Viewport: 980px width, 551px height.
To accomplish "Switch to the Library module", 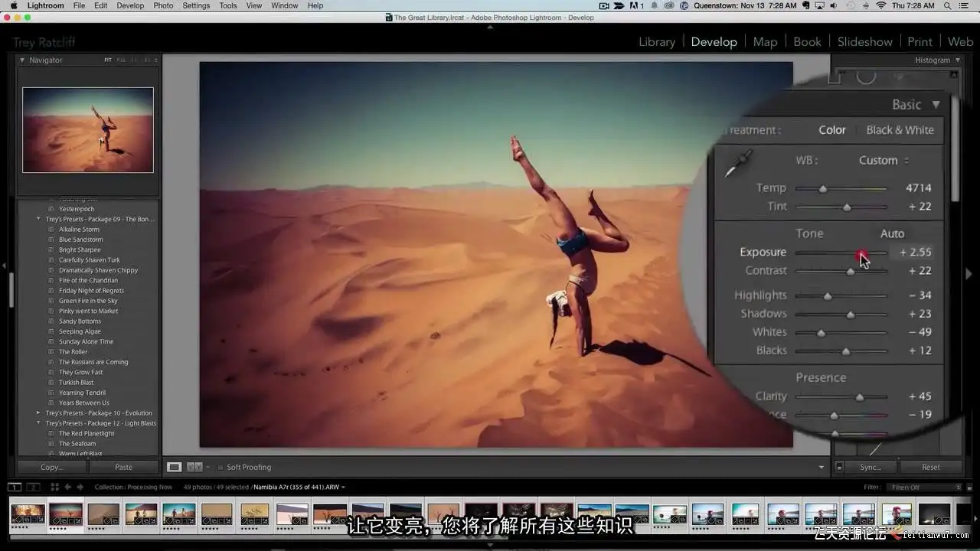I will tap(657, 42).
